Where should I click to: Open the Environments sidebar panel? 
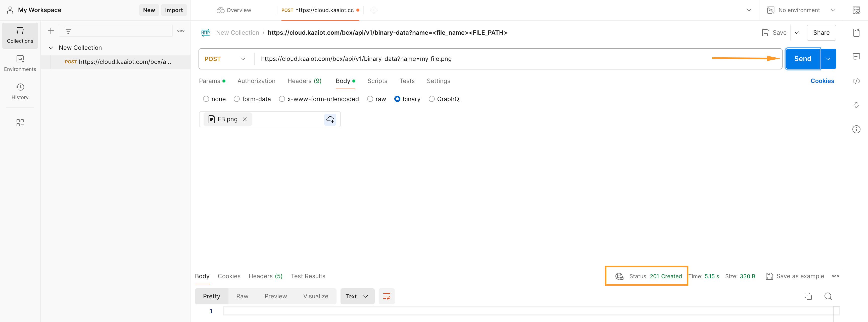pyautogui.click(x=20, y=63)
